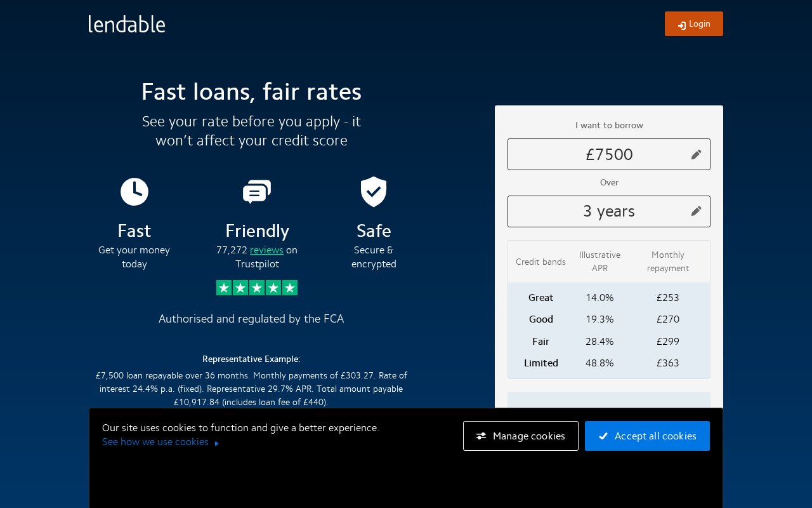
Task: Open See how we use cookies link
Action: 155,442
